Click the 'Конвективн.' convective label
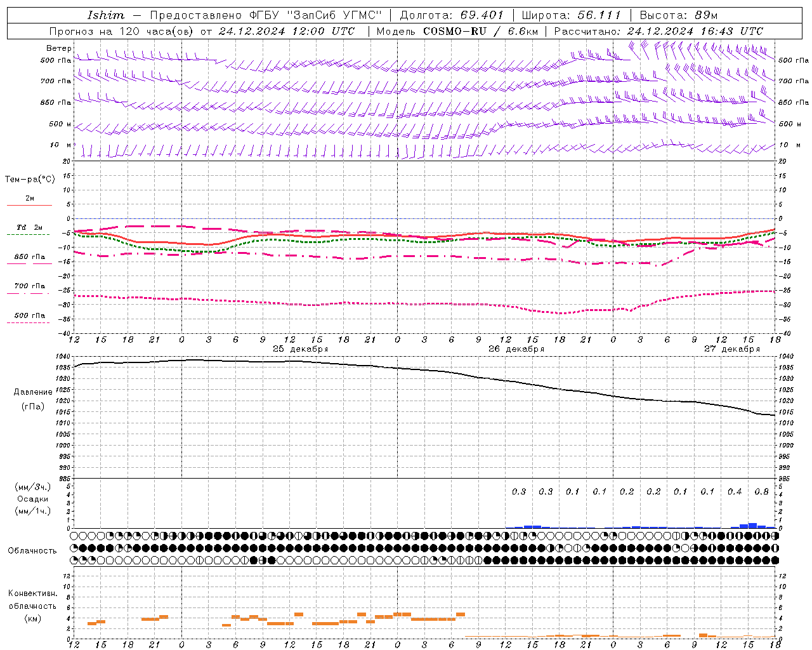 pyautogui.click(x=33, y=594)
